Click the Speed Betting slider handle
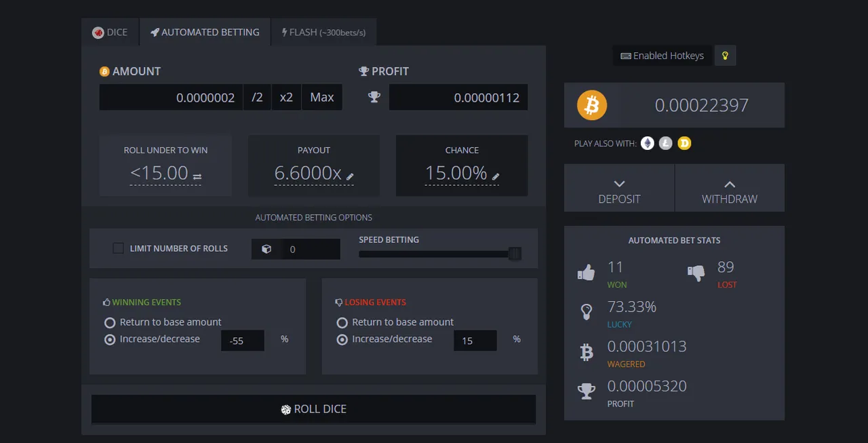Viewport: 868px width, 443px height. point(515,254)
